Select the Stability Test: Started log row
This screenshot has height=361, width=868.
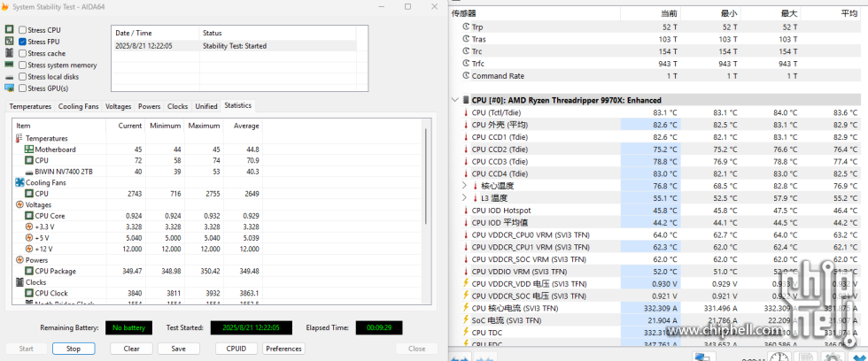tap(234, 46)
